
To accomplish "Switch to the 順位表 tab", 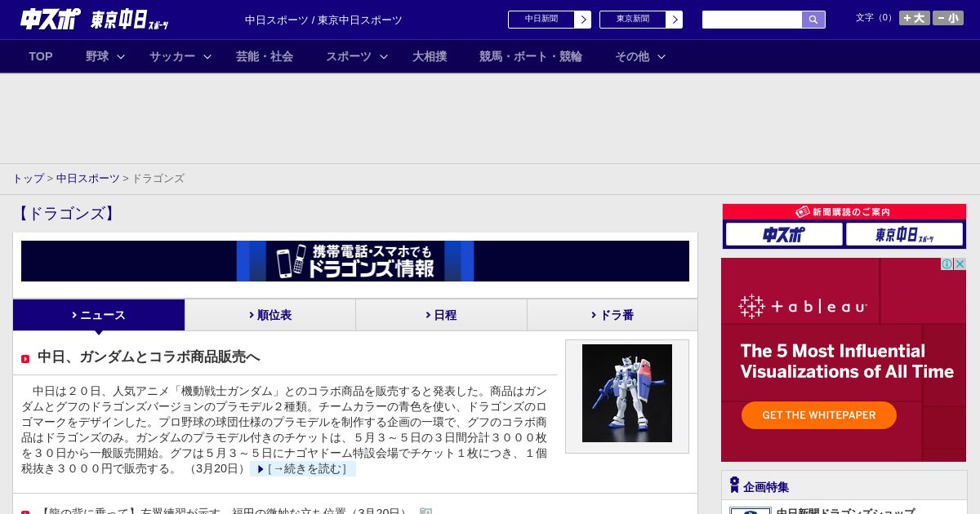I will tap(270, 315).
